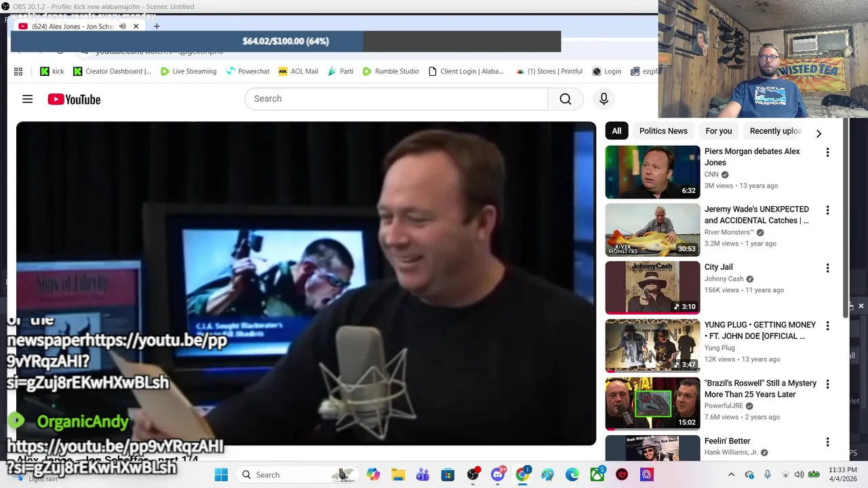Open the Jeremy Wade UNEXPECTED title link
Image resolution: width=868 pixels, height=488 pixels.
(757, 215)
